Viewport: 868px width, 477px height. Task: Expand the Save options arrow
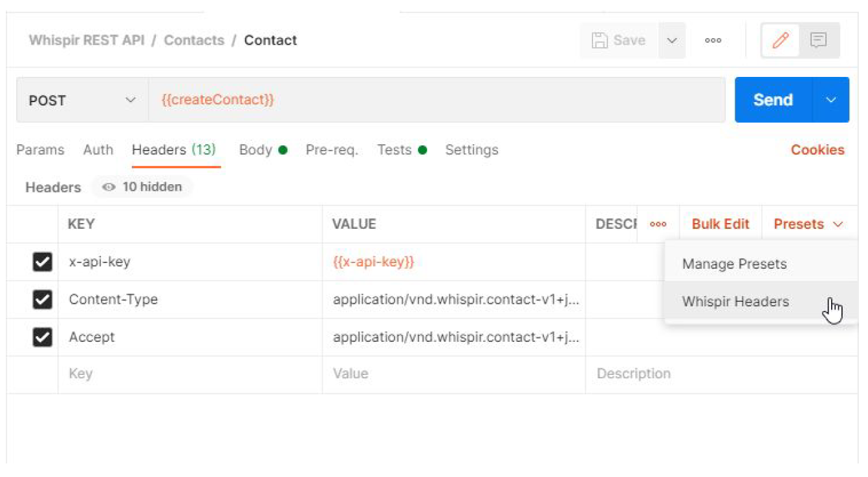tap(672, 41)
